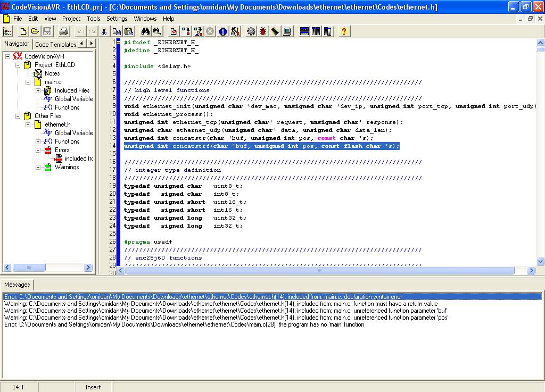The image size is (545, 392).
Task: Open the chip programmer icon
Action: (275, 31)
